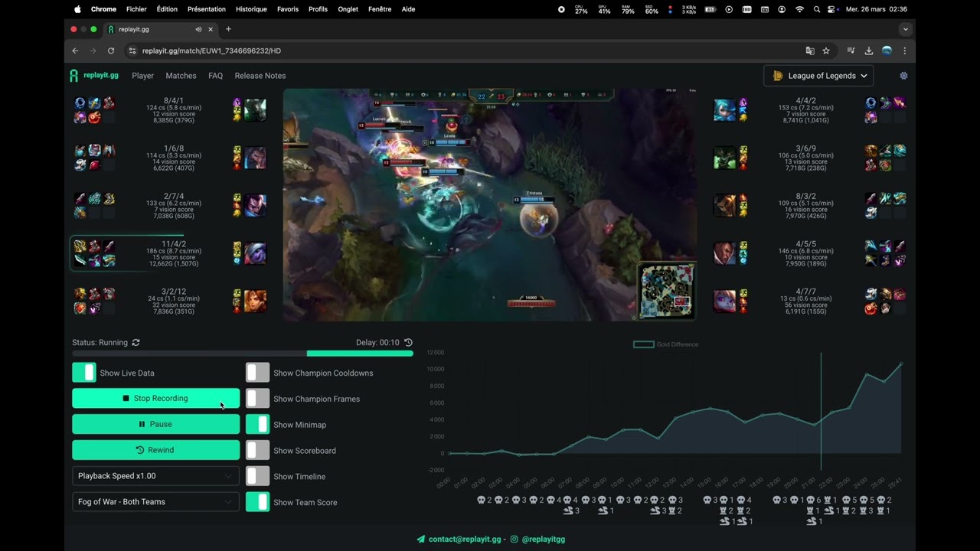The image size is (980, 551).
Task: Select the 4/4/2 player champion portrait
Action: pos(724,109)
